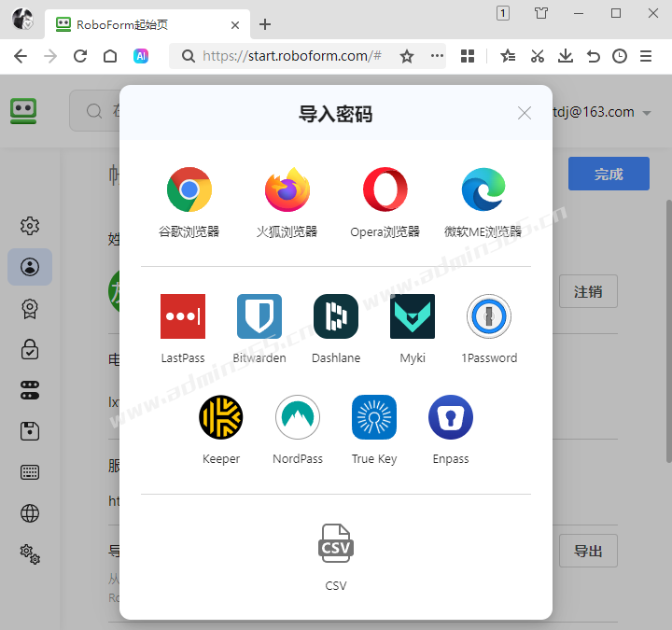
Task: Switch to RoboForm起始页 tab
Action: point(147,24)
